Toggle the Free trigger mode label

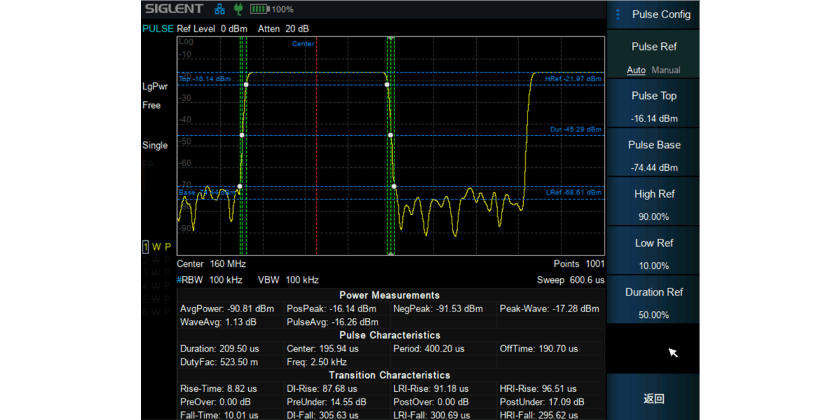point(152,105)
